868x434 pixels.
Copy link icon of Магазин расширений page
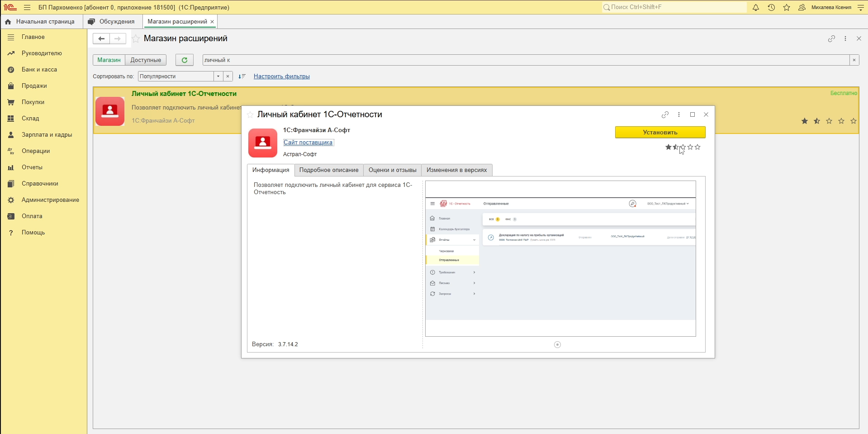click(x=831, y=38)
